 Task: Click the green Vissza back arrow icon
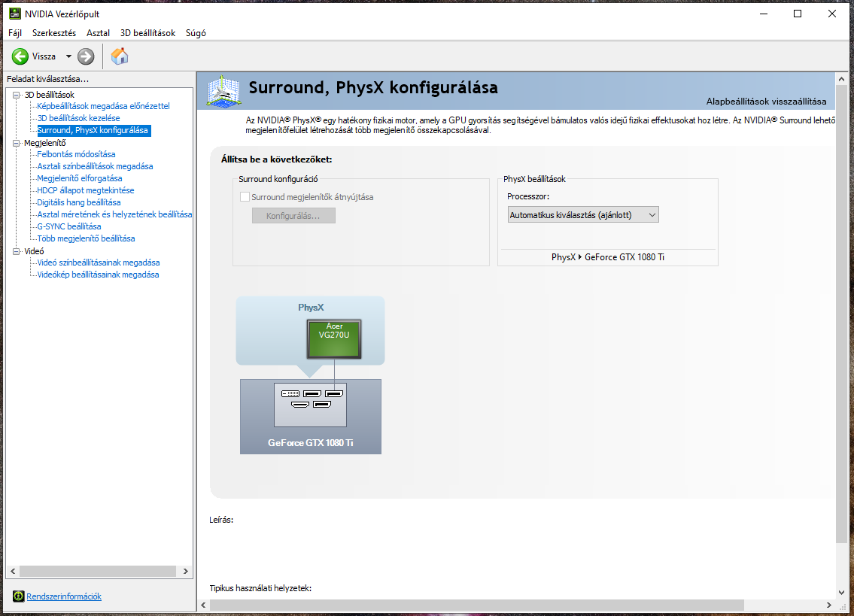click(x=20, y=56)
